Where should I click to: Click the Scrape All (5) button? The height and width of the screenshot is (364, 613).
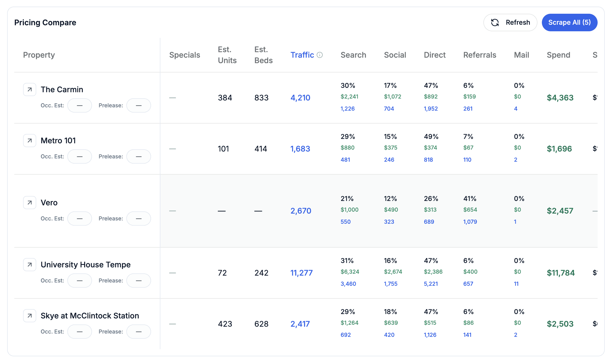click(569, 23)
